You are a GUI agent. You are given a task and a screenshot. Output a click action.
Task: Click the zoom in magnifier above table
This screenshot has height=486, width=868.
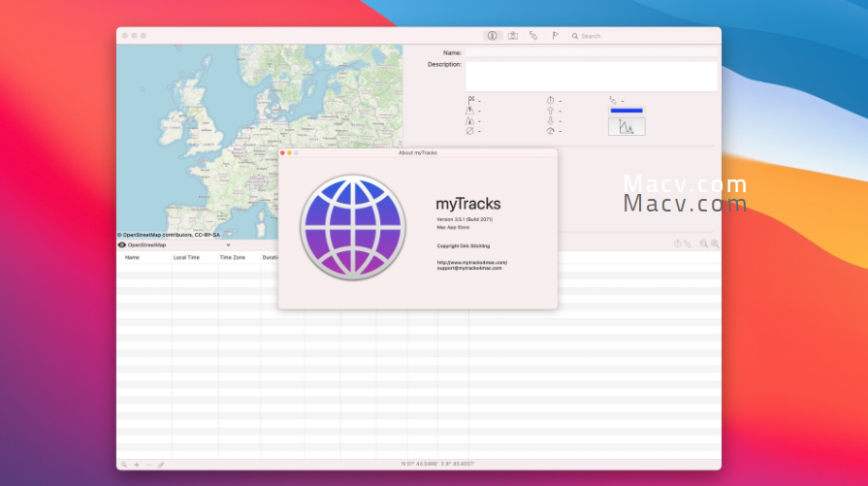coord(715,243)
